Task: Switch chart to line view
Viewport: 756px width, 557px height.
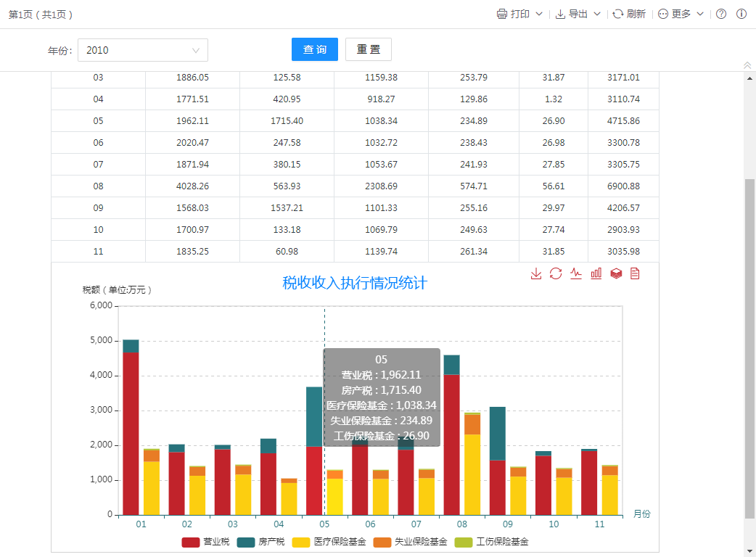Action: point(576,273)
